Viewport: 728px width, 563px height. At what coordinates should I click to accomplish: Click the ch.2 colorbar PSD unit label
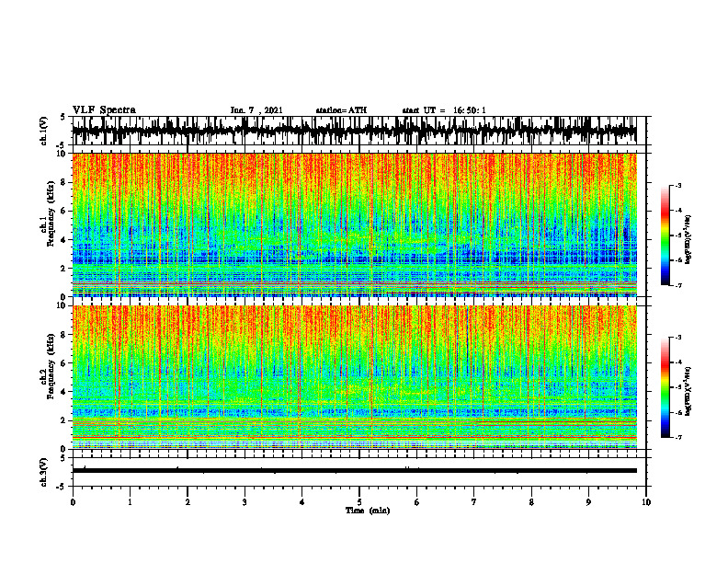point(688,391)
